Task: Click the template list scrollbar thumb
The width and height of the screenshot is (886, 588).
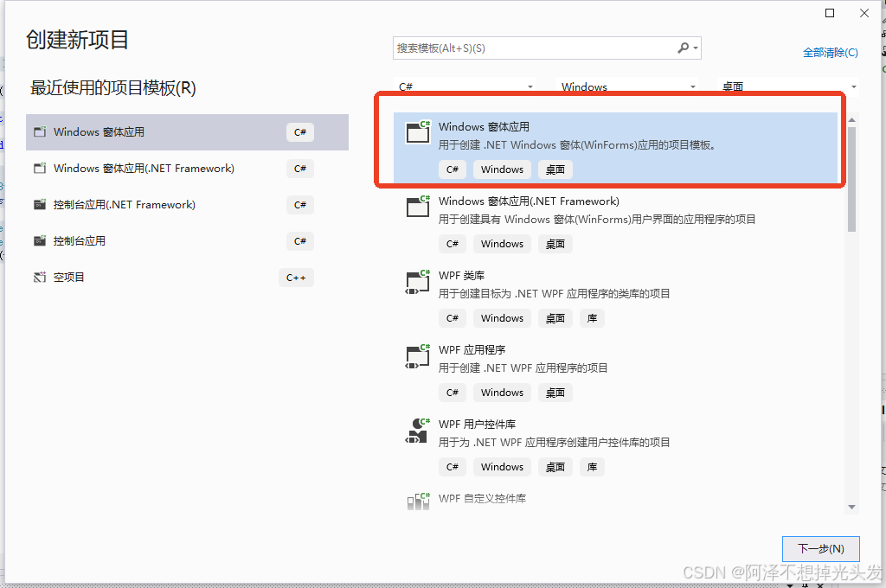Action: pos(851,179)
